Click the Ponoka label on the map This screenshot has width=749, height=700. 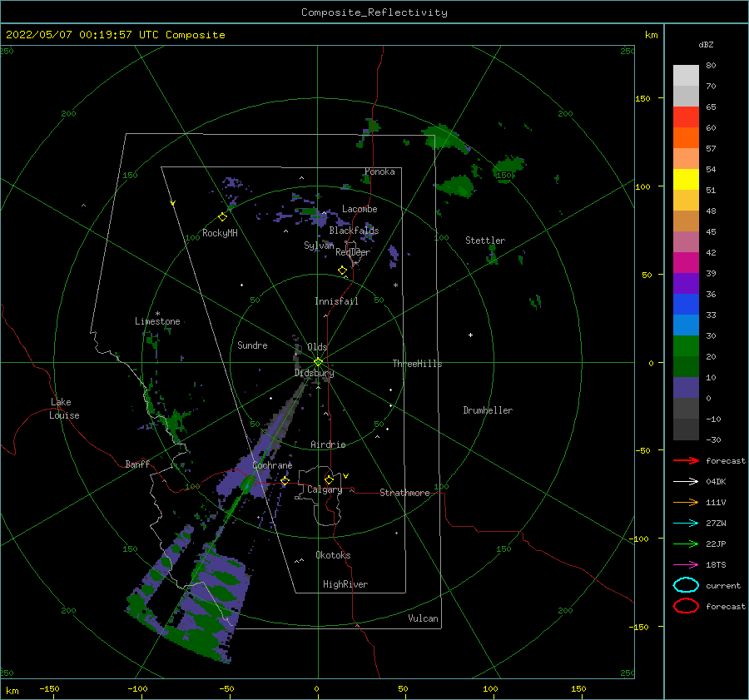coord(379,171)
